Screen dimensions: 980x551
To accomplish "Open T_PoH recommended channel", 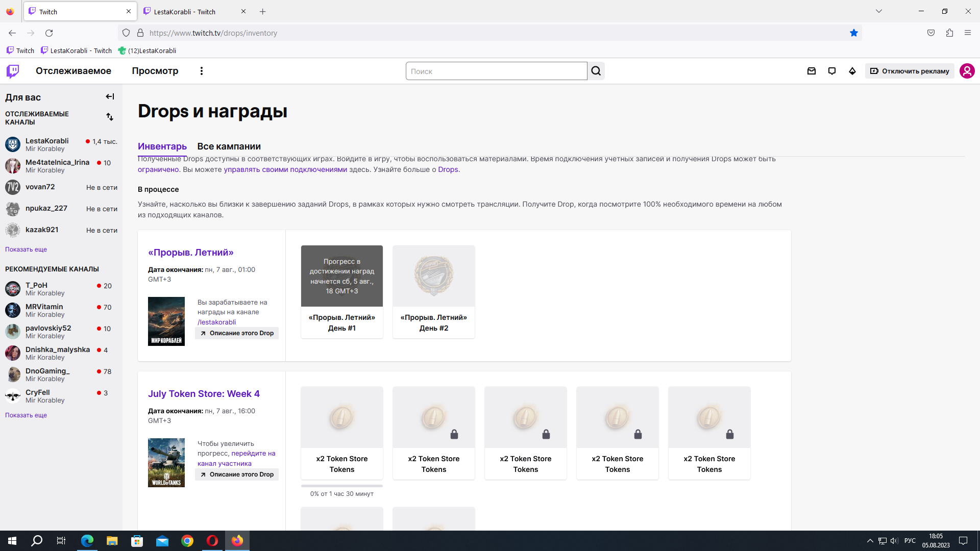I will tap(61, 289).
